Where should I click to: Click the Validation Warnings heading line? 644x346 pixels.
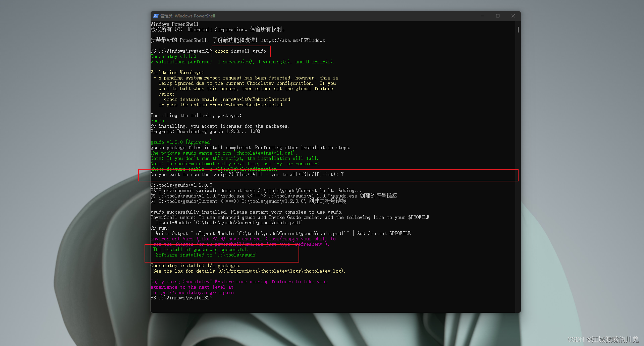(177, 72)
